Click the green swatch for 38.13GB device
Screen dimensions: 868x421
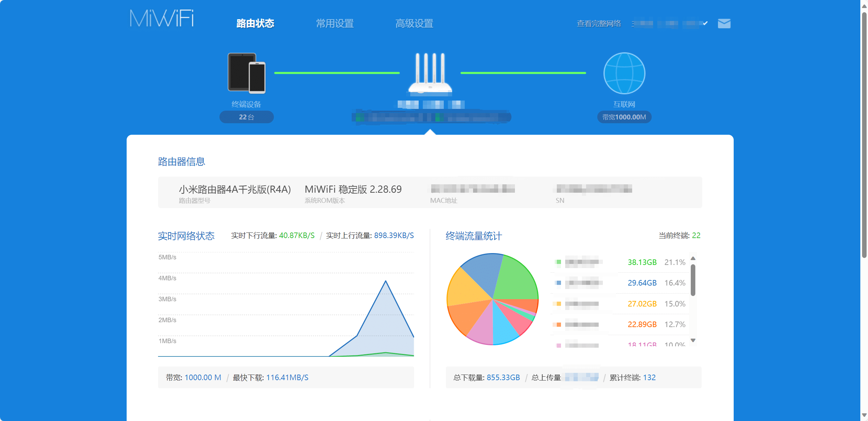pyautogui.click(x=559, y=262)
